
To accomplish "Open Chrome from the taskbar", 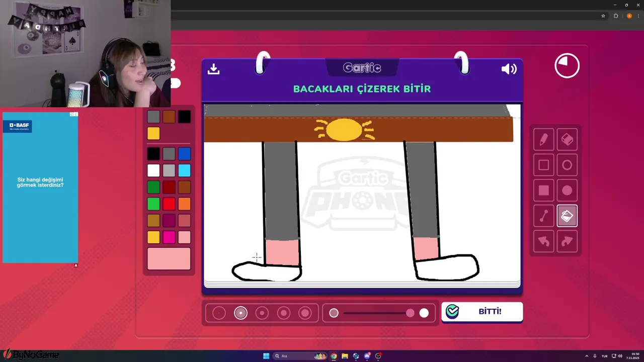I will point(334,356).
